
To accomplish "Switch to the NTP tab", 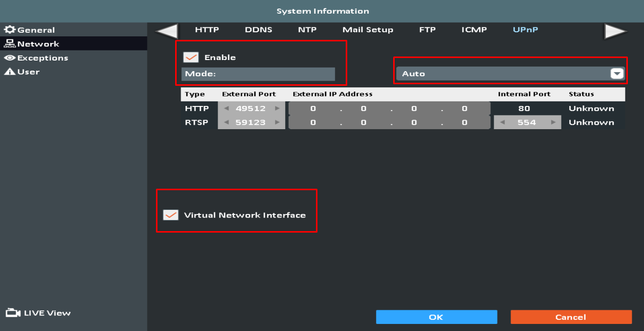I will [x=307, y=30].
